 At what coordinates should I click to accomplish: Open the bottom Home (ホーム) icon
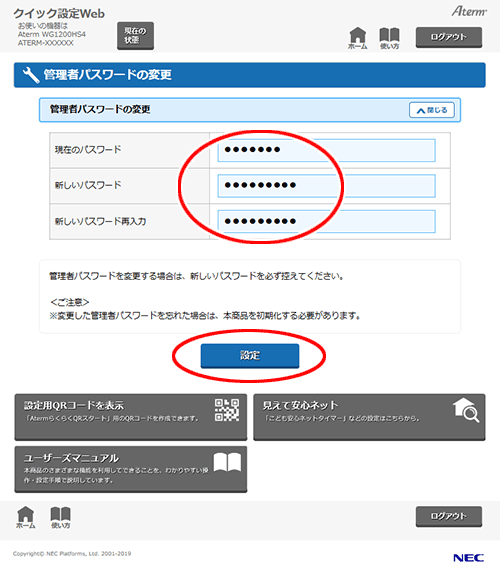tap(26, 517)
